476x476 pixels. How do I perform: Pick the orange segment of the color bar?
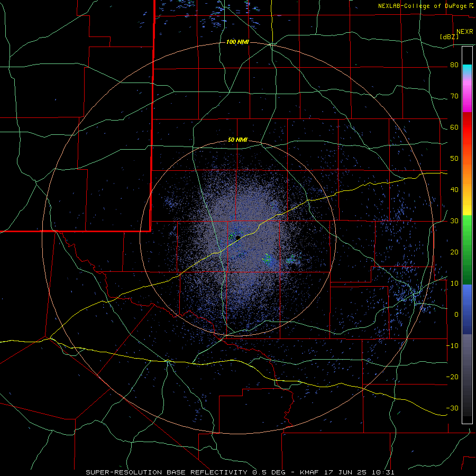click(467, 173)
